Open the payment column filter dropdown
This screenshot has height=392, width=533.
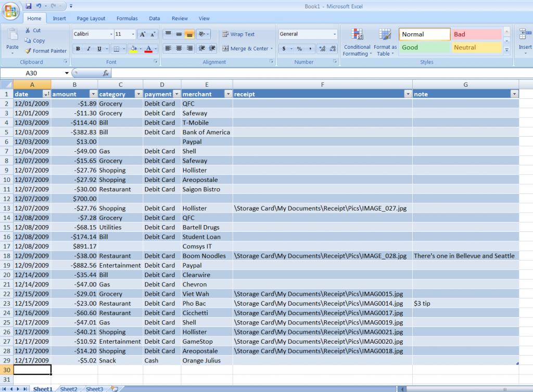(177, 94)
